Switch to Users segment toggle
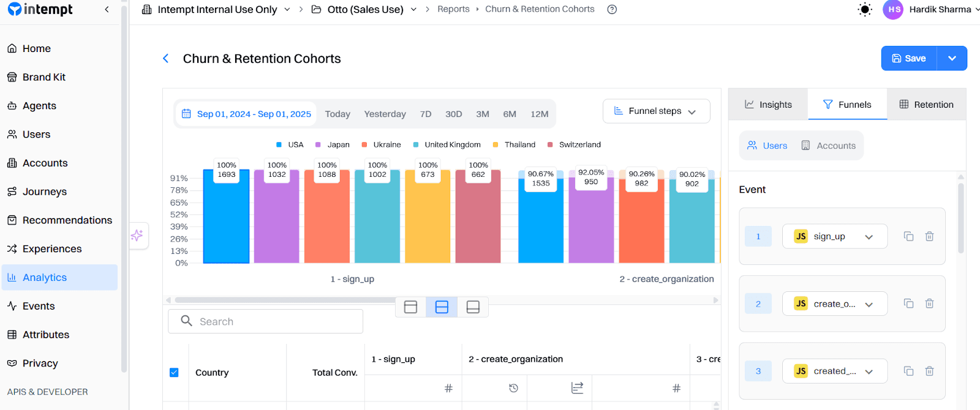The height and width of the screenshot is (410, 980). [767, 146]
